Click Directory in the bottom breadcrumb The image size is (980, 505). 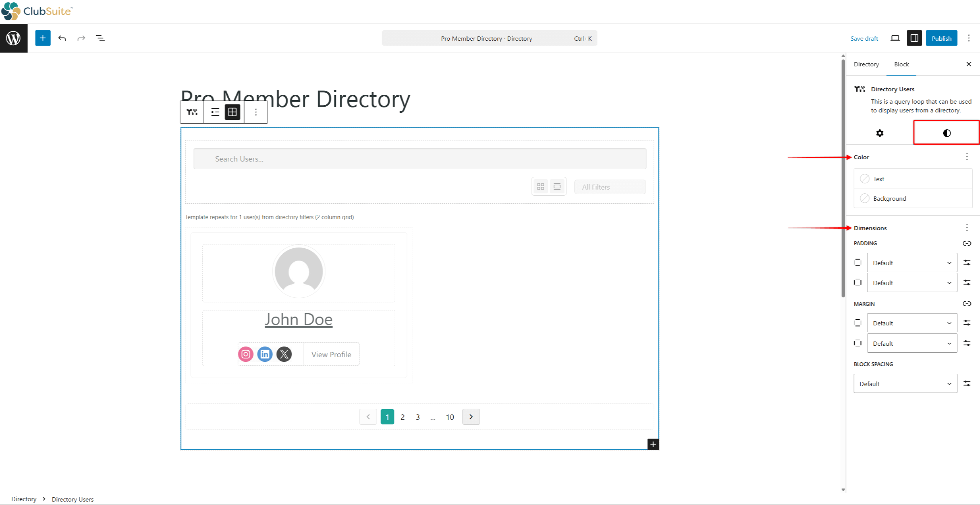(24, 499)
